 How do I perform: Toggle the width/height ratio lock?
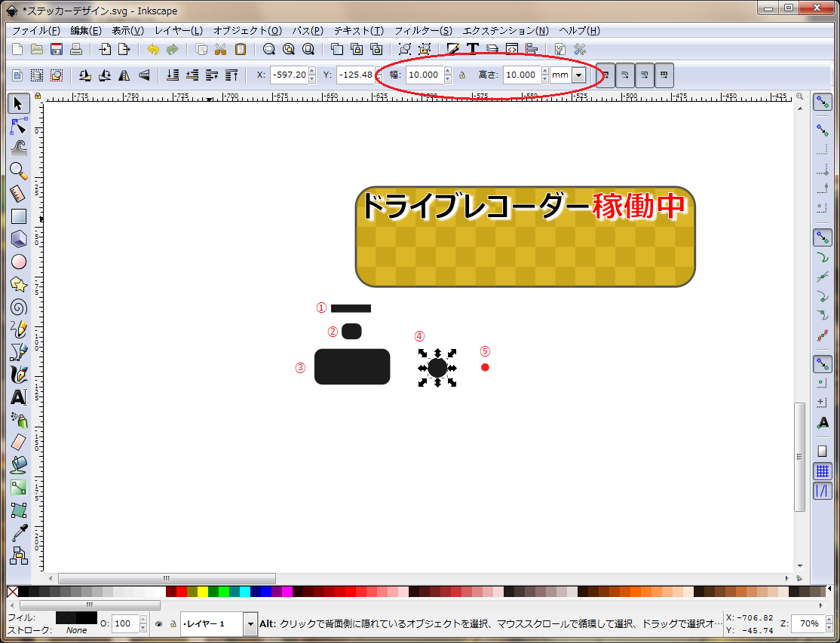click(x=462, y=75)
